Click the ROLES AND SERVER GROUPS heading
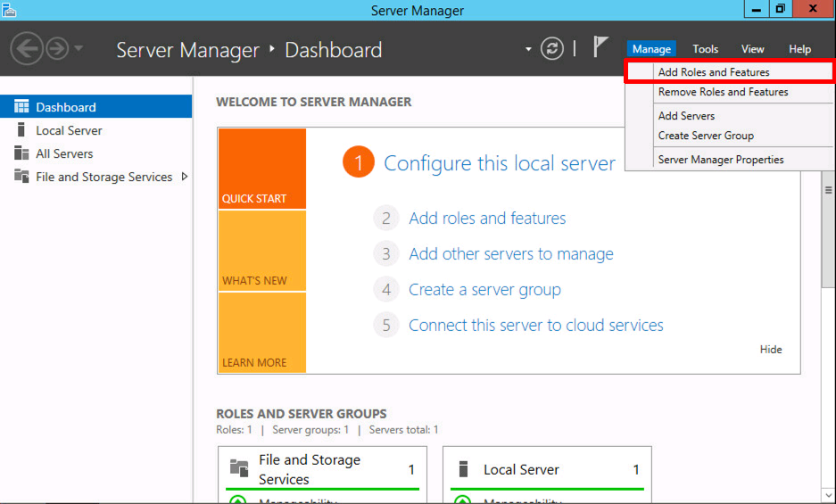 pyautogui.click(x=302, y=414)
